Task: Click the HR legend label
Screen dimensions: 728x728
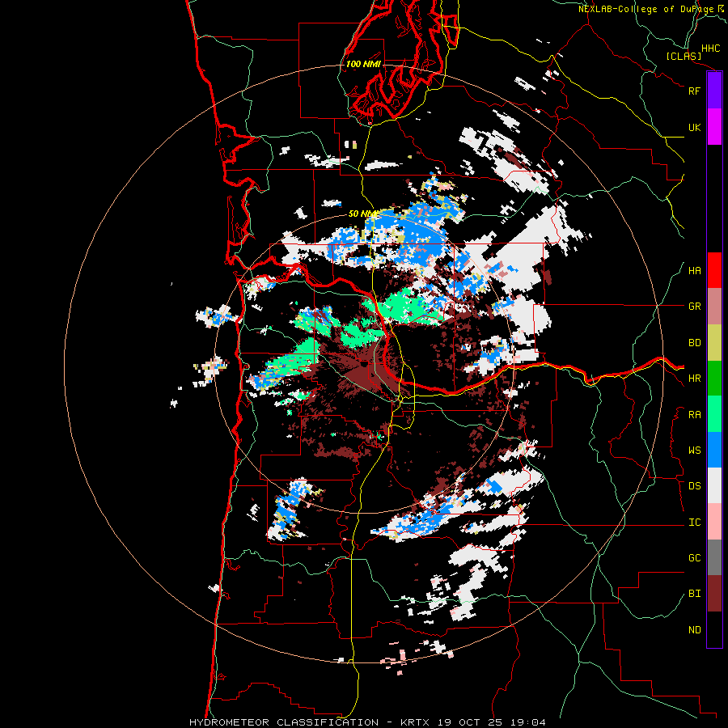Action: pos(695,379)
